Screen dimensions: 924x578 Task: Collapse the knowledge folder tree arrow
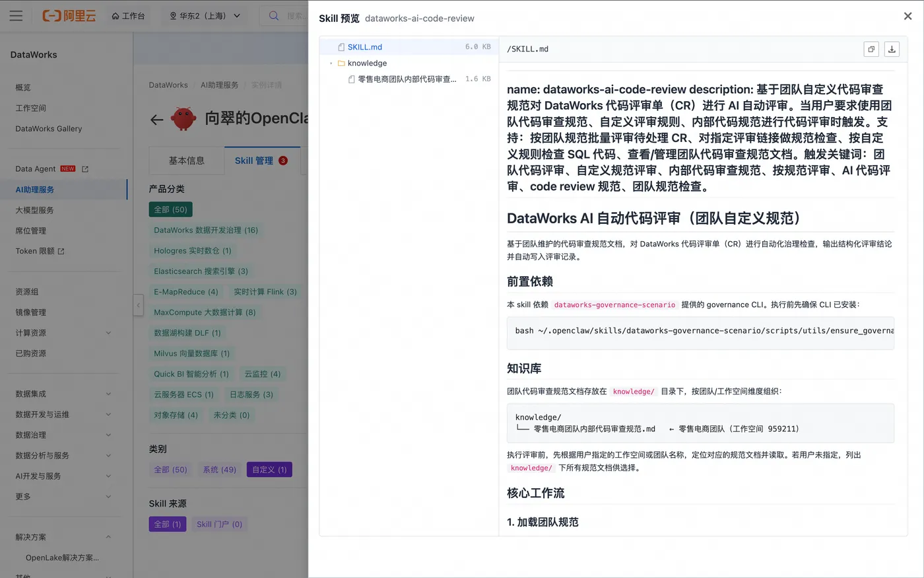click(331, 63)
